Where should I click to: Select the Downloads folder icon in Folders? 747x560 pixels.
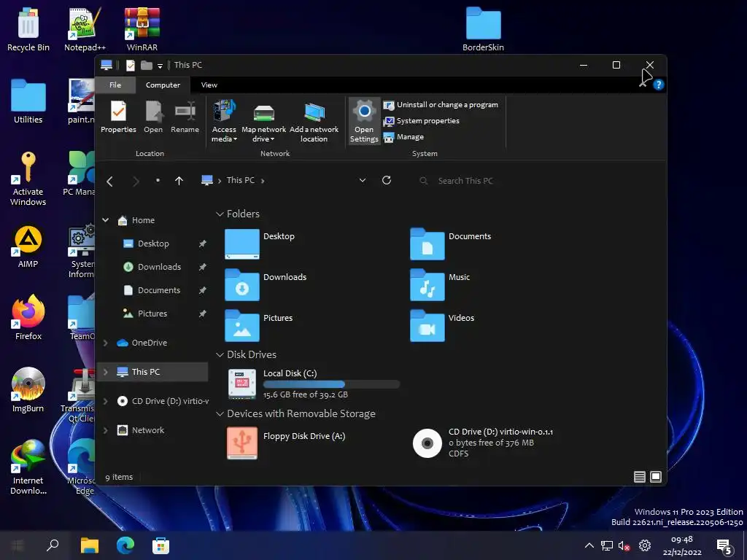click(x=242, y=285)
